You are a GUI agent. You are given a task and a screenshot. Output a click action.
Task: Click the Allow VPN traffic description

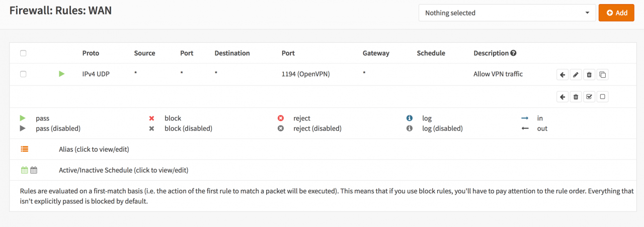[498, 74]
